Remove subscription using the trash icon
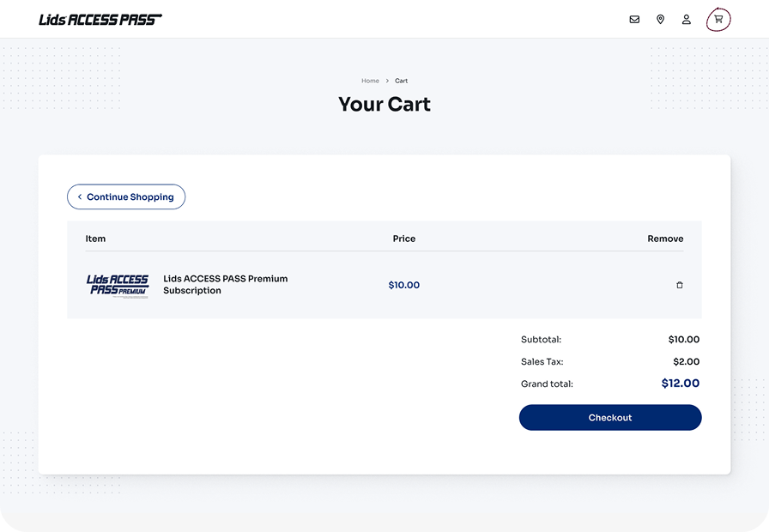The height and width of the screenshot is (532, 769). tap(680, 285)
